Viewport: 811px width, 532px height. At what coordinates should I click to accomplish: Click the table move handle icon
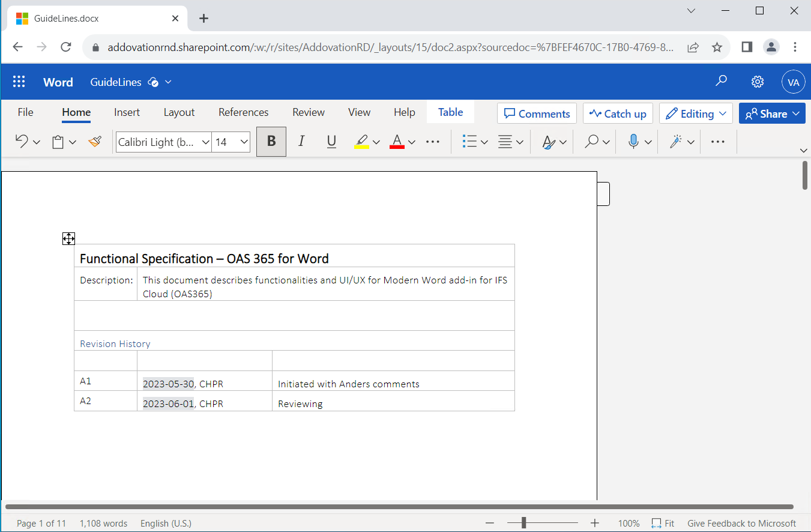68,239
